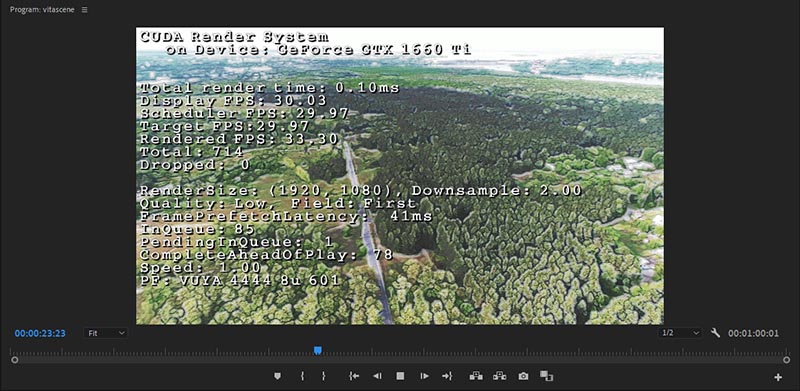Viewport: 800px width, 391px height.
Task: Step back one frame
Action: [x=377, y=376]
